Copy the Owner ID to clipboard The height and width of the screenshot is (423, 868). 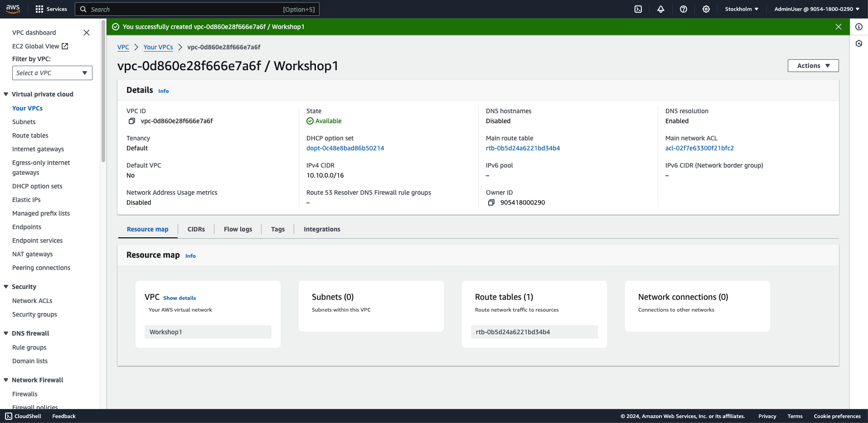(491, 202)
